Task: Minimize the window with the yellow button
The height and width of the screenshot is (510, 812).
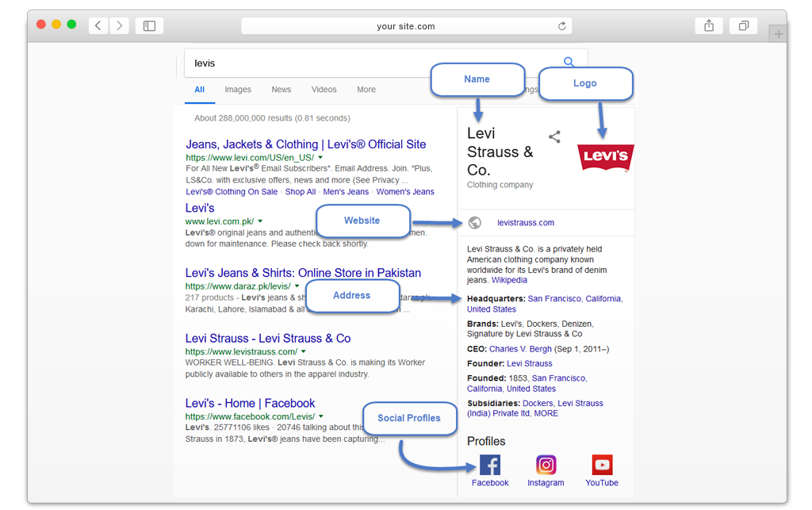Action: 56,25
